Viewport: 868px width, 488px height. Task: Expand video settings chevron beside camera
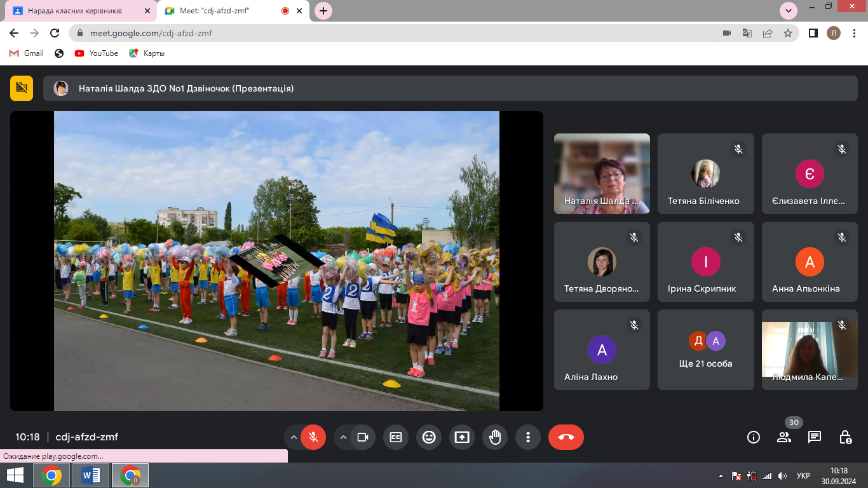click(x=343, y=437)
